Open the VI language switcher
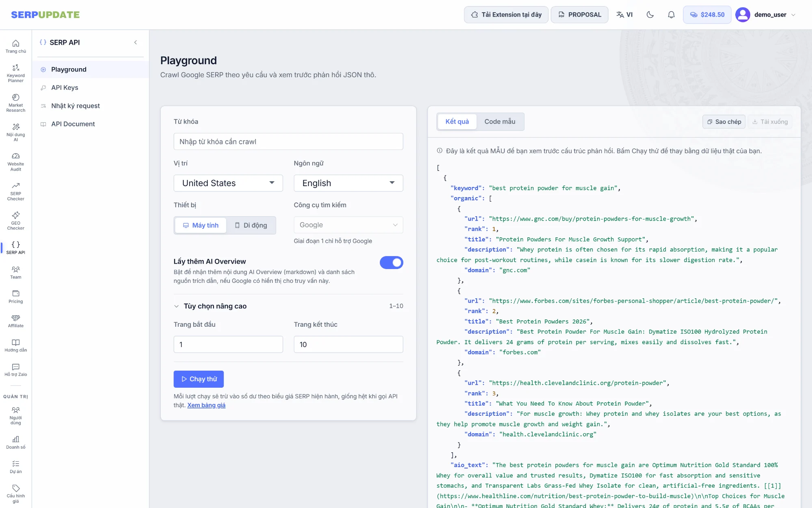The height and width of the screenshot is (508, 812). [x=624, y=15]
